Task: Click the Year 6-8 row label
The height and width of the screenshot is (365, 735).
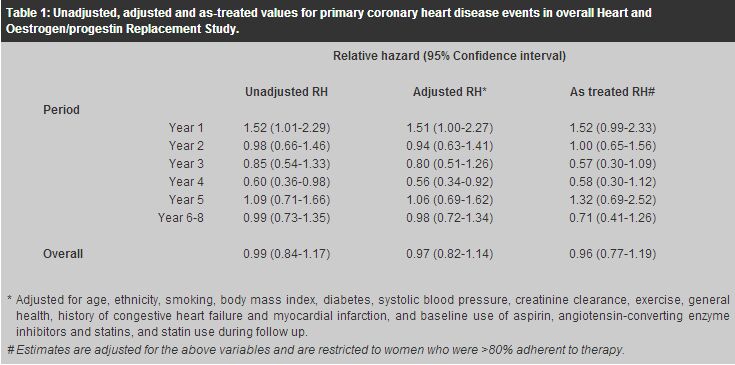Action: [x=180, y=218]
